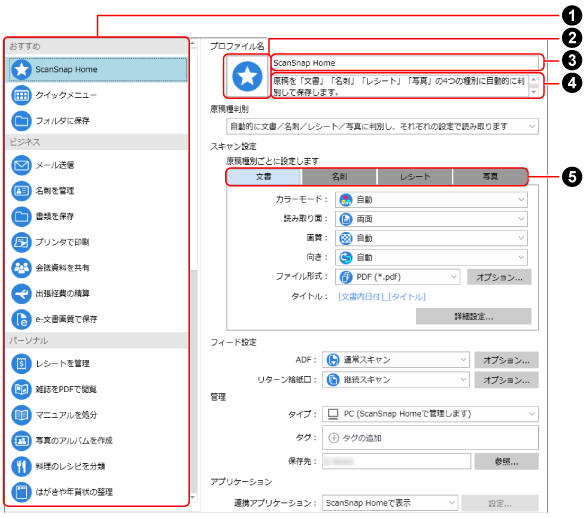Click オプション button for リターン給紙口

point(506,380)
